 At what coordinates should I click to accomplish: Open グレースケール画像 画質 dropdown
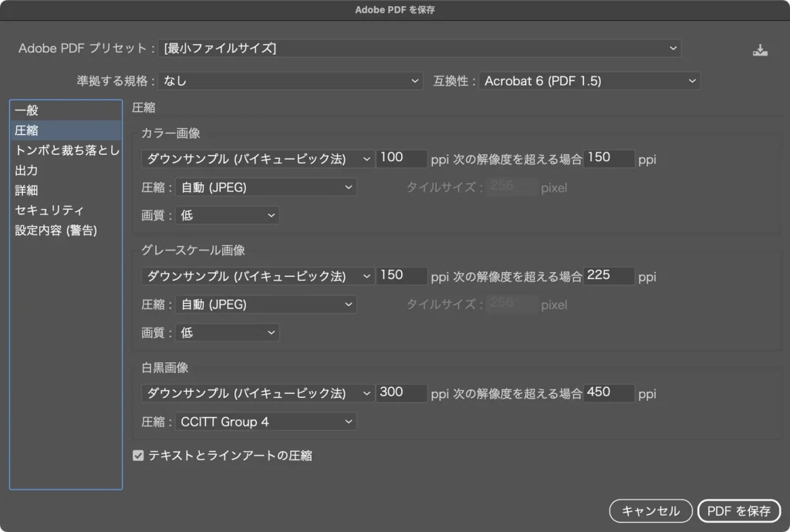(x=228, y=332)
